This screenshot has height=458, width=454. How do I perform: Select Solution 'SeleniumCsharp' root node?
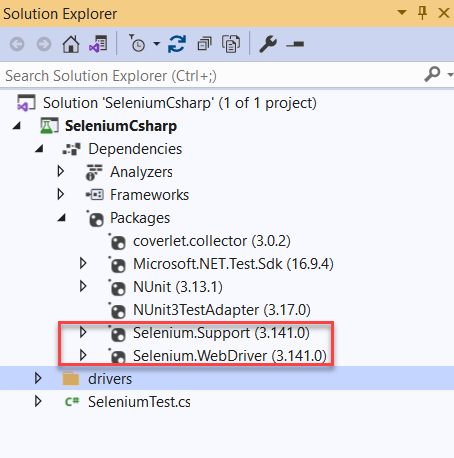(x=180, y=103)
